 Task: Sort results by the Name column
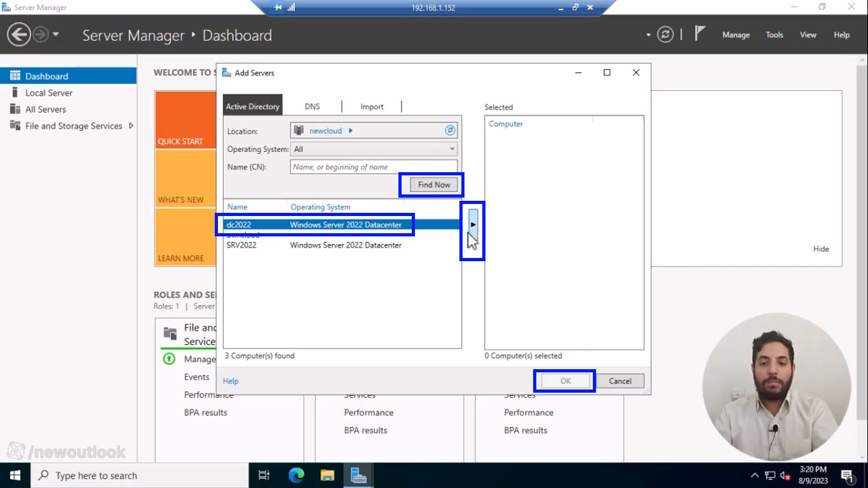(238, 207)
